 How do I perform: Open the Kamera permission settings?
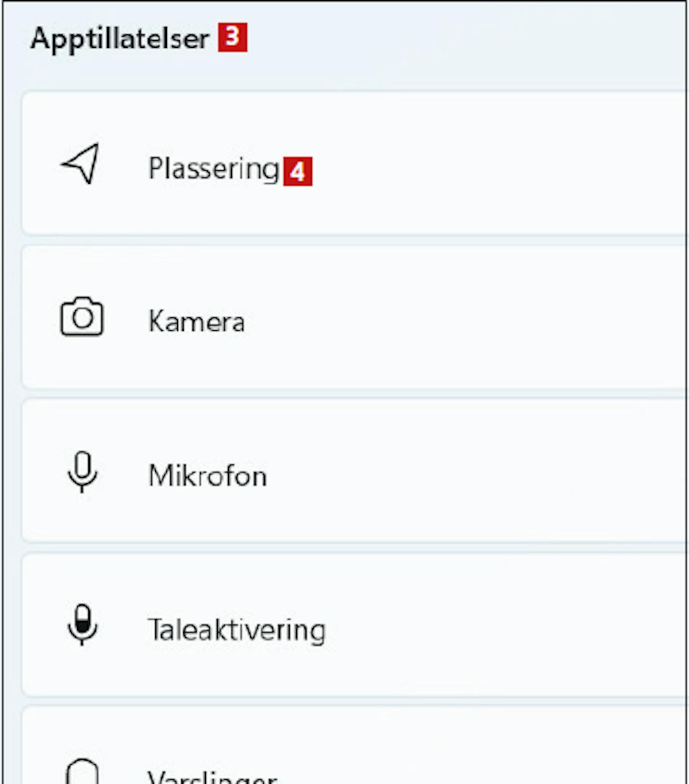pos(355,317)
